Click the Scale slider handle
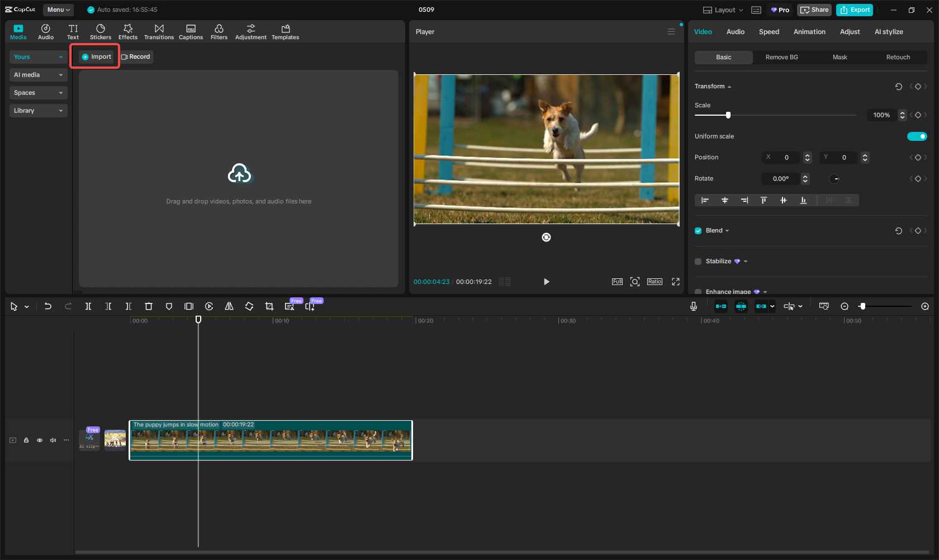The width and height of the screenshot is (939, 560). 727,115
